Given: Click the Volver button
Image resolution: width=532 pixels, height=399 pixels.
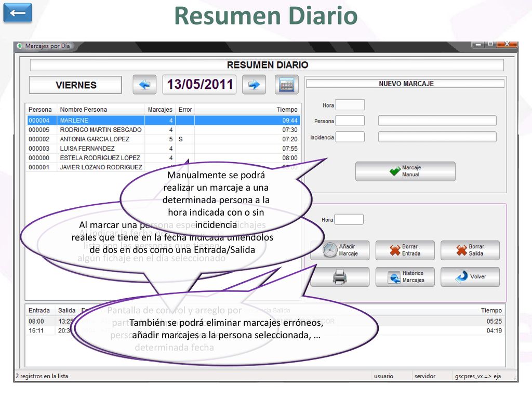Looking at the screenshot, I should click(x=470, y=277).
